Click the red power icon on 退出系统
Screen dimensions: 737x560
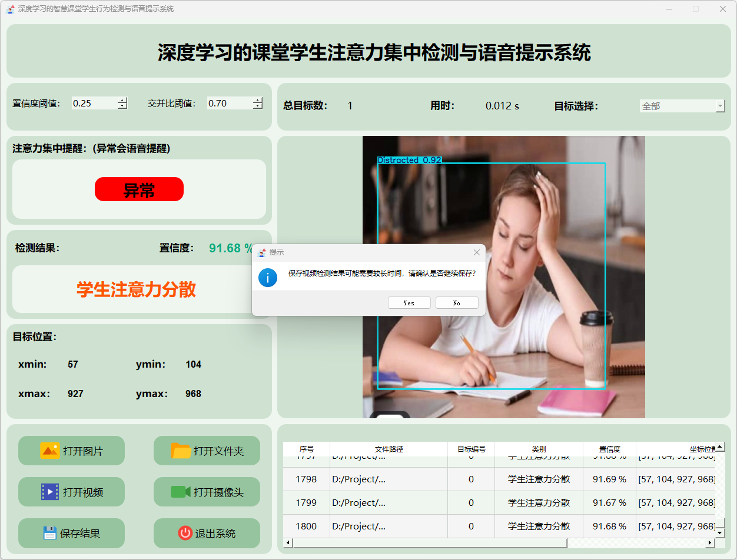coord(185,533)
